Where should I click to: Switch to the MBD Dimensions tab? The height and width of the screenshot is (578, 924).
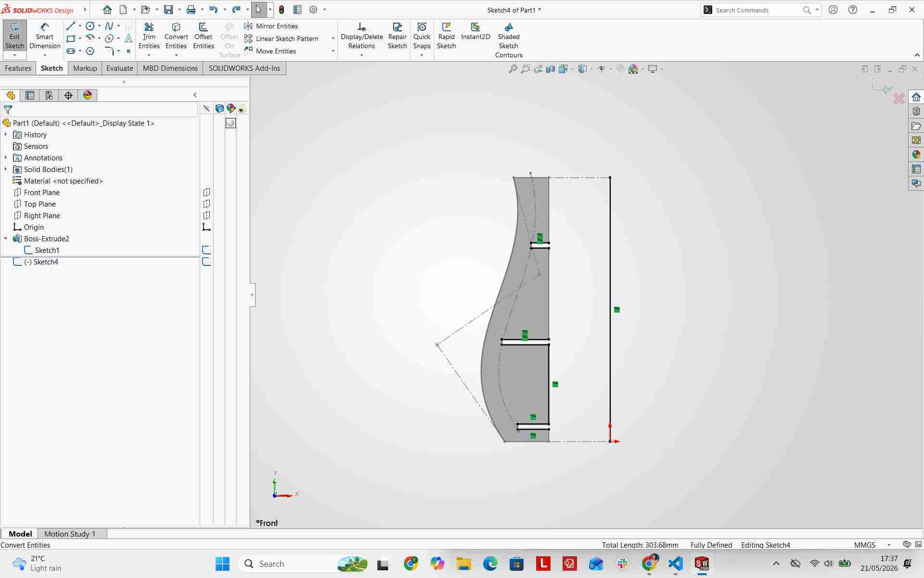coord(170,68)
